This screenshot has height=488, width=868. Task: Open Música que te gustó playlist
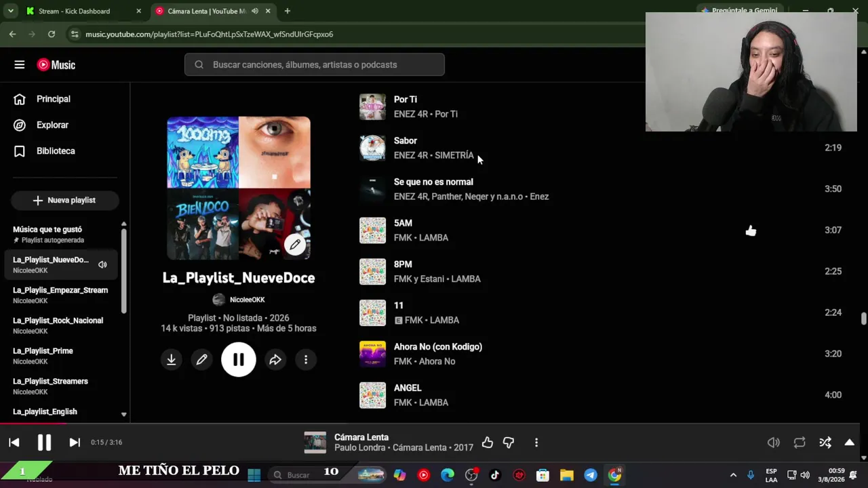point(61,235)
